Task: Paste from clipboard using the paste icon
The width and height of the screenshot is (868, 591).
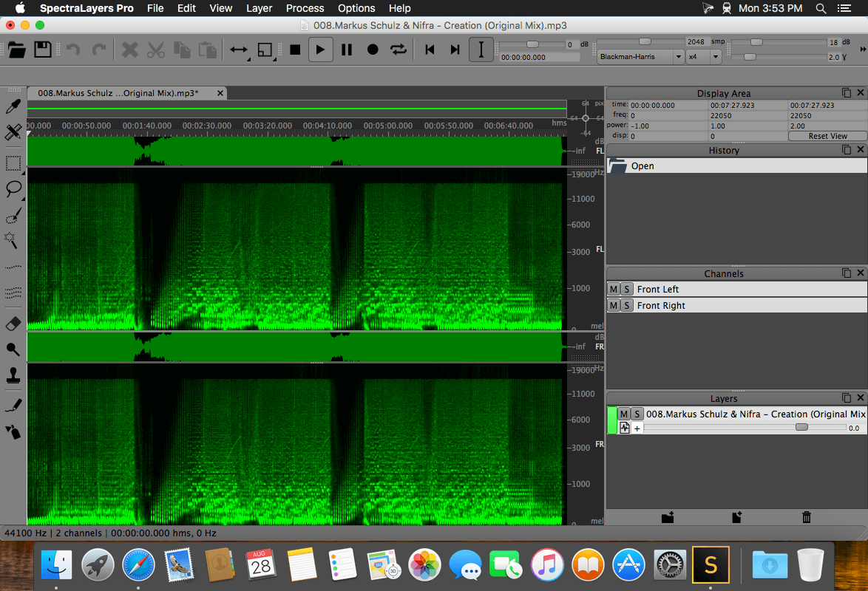Action: coord(208,49)
